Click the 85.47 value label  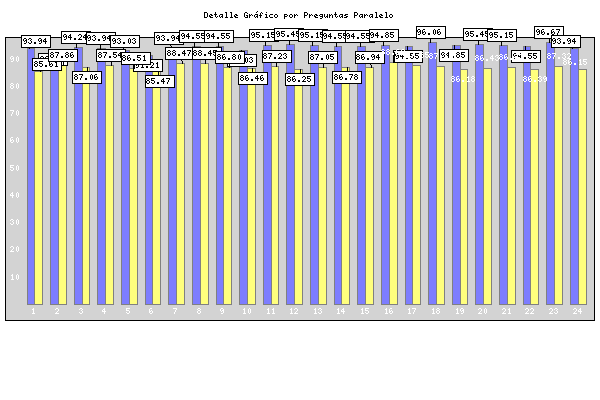(159, 81)
